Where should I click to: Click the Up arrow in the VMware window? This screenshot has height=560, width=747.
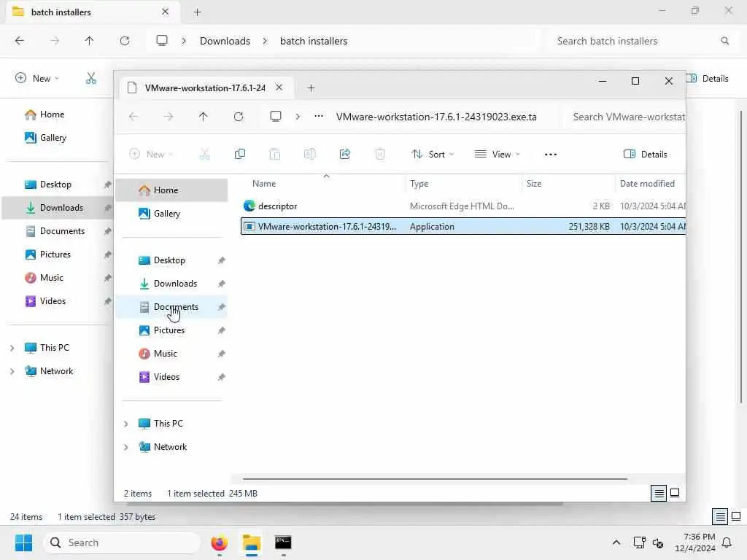[204, 117]
